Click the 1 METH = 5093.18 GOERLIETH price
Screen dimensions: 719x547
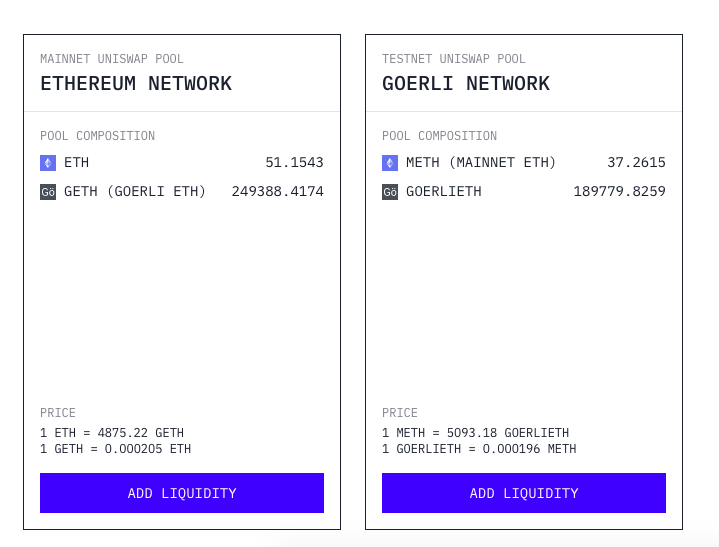(x=475, y=433)
